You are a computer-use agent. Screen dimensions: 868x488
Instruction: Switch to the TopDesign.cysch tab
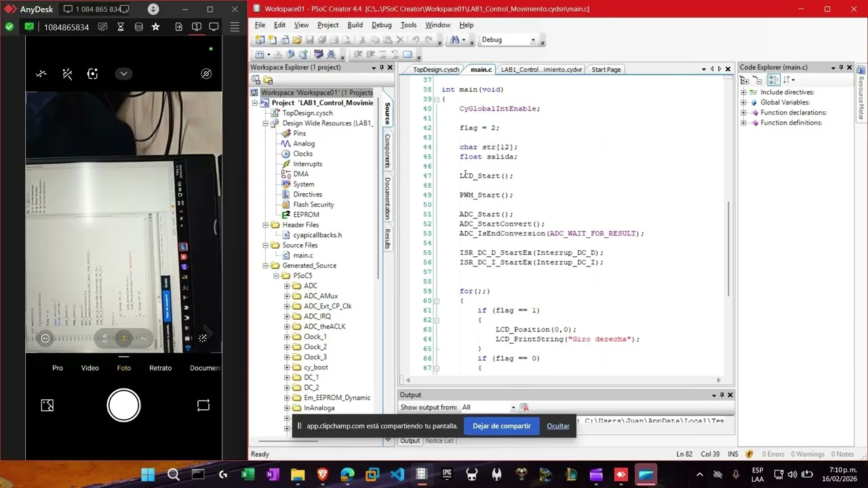[435, 70]
